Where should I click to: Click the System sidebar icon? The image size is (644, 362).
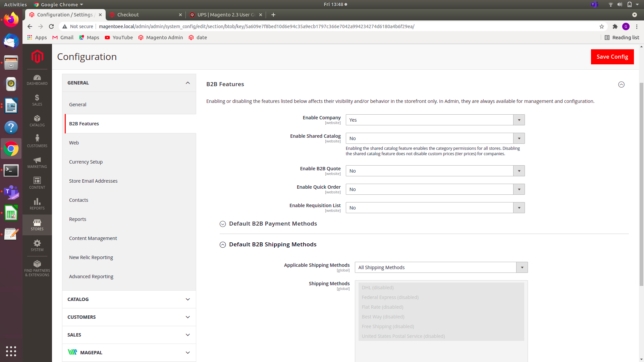coord(37,246)
